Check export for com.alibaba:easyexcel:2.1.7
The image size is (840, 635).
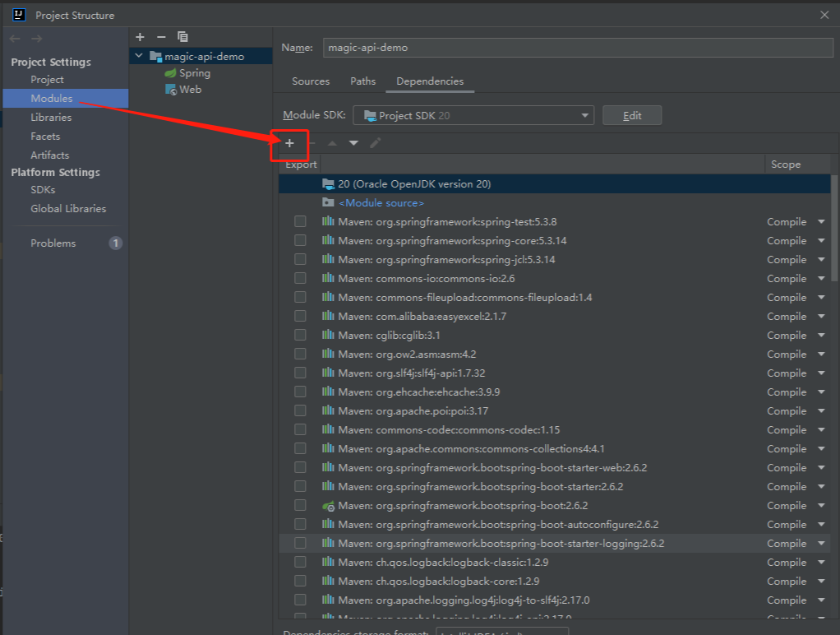[x=300, y=316]
